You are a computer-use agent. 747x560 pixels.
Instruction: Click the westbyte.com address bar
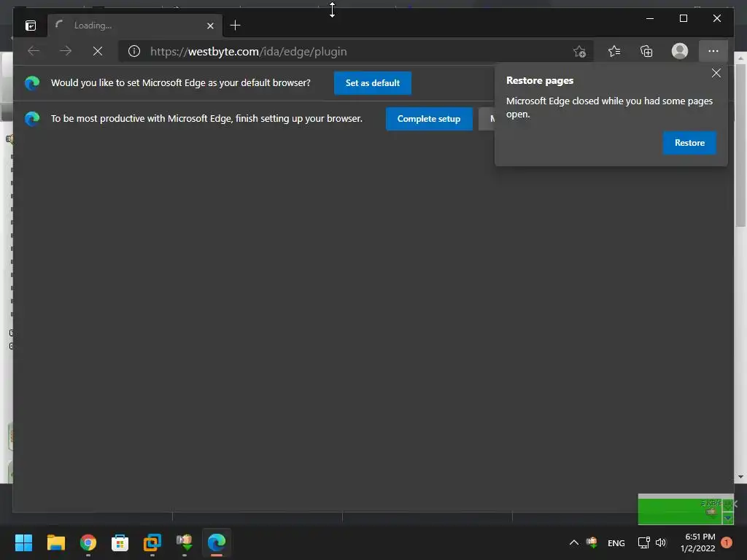pos(355,52)
